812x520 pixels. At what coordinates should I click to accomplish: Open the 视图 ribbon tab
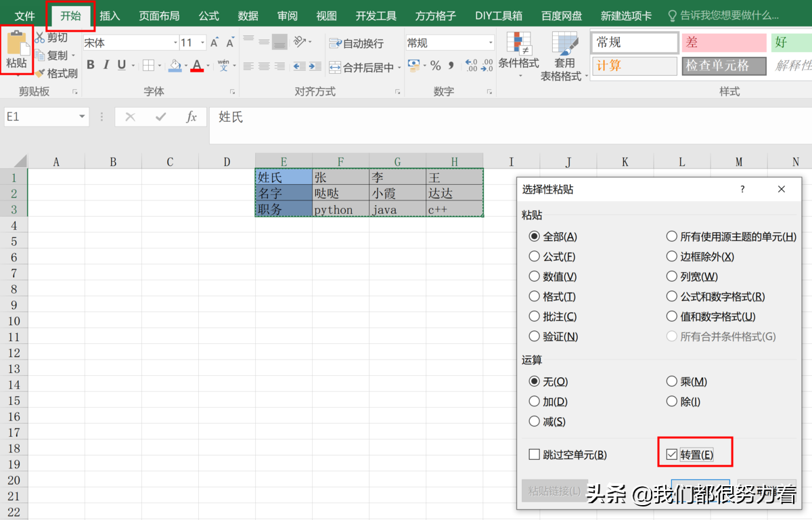327,16
